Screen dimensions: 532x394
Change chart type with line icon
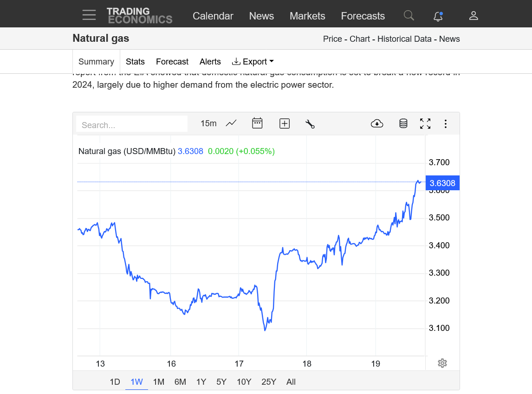pos(231,123)
